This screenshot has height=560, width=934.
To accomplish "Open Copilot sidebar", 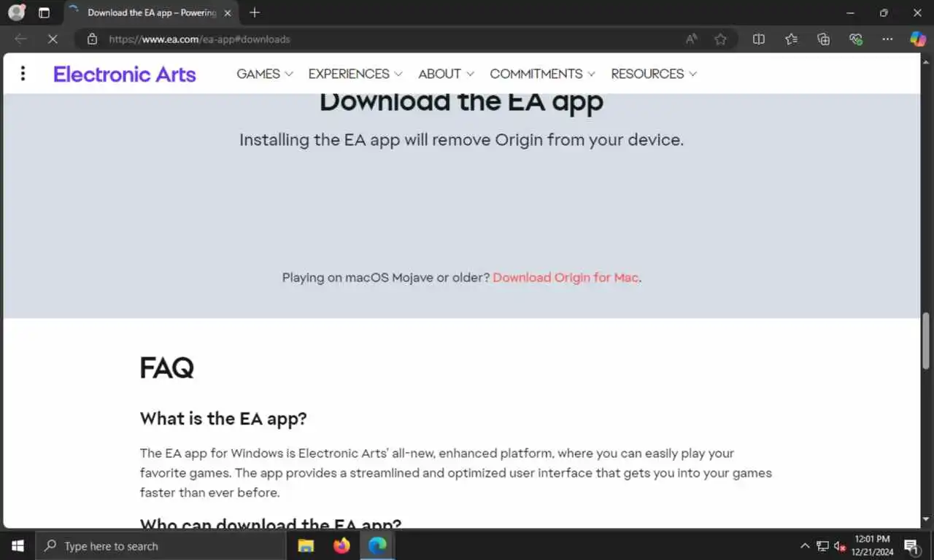I will coord(918,39).
